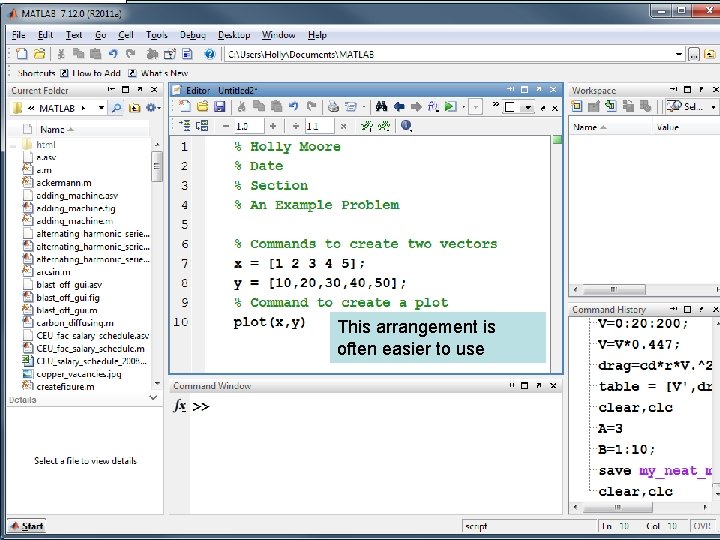The width and height of the screenshot is (720, 540).
Task: Click the fx function browser icon in Editor toolbar
Action: 433,107
